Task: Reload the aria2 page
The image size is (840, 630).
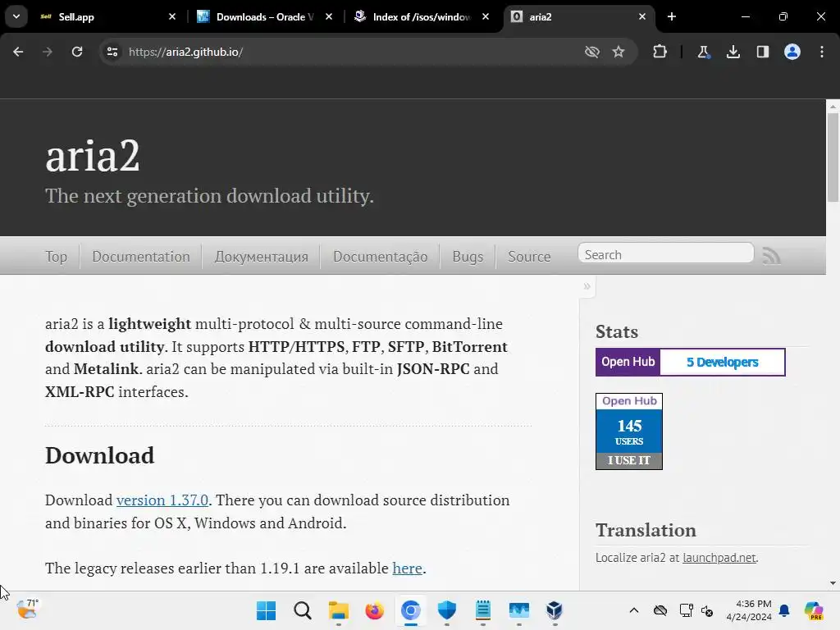Action: [x=77, y=52]
